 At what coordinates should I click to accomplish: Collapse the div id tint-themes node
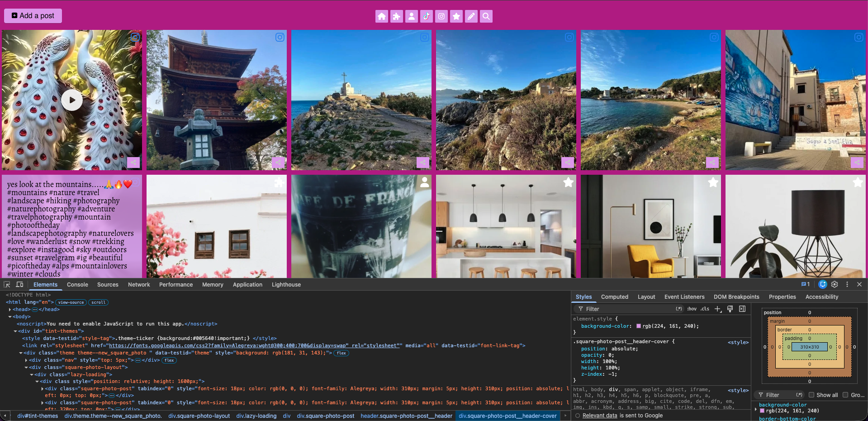coord(15,331)
